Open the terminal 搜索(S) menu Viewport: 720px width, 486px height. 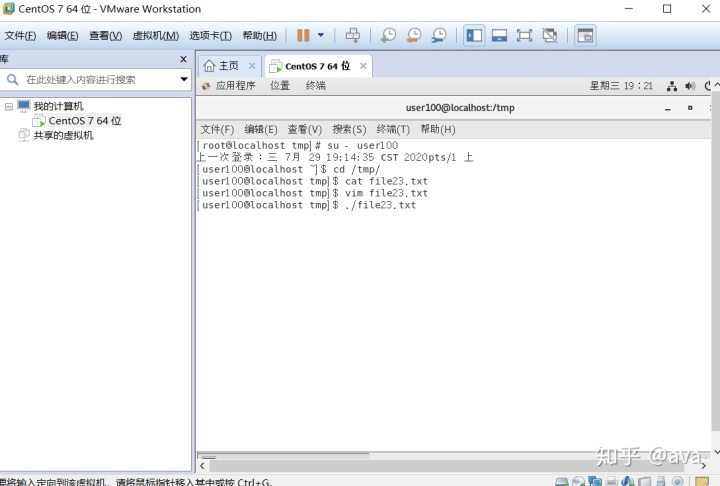[349, 130]
